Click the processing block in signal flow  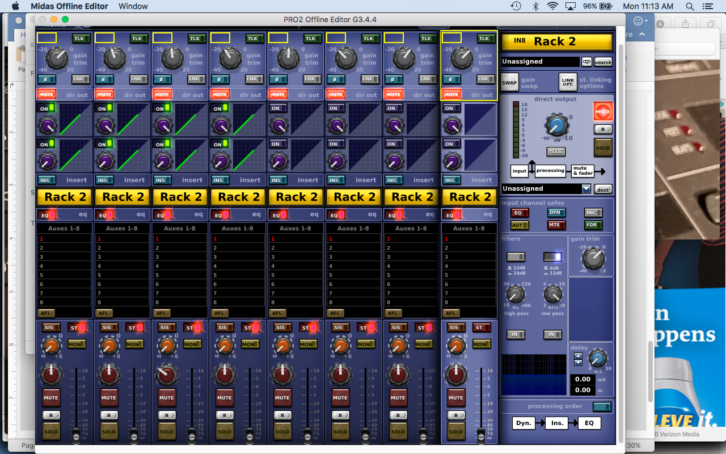pos(551,171)
